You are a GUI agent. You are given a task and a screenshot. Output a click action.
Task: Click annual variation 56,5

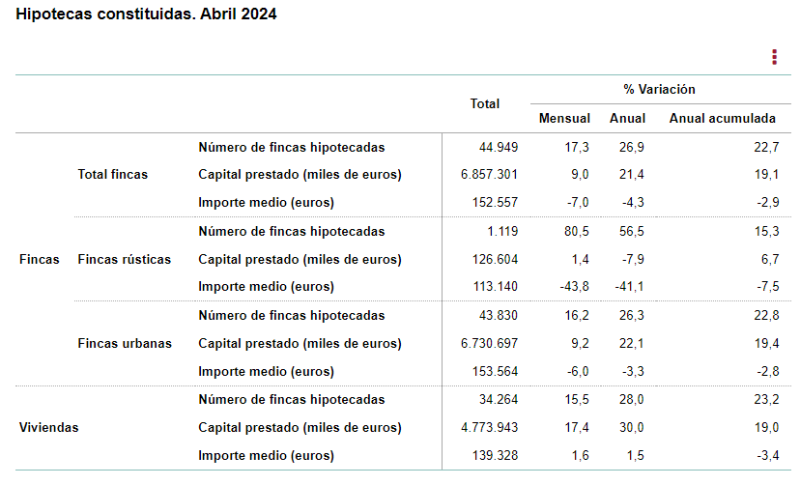(x=632, y=232)
